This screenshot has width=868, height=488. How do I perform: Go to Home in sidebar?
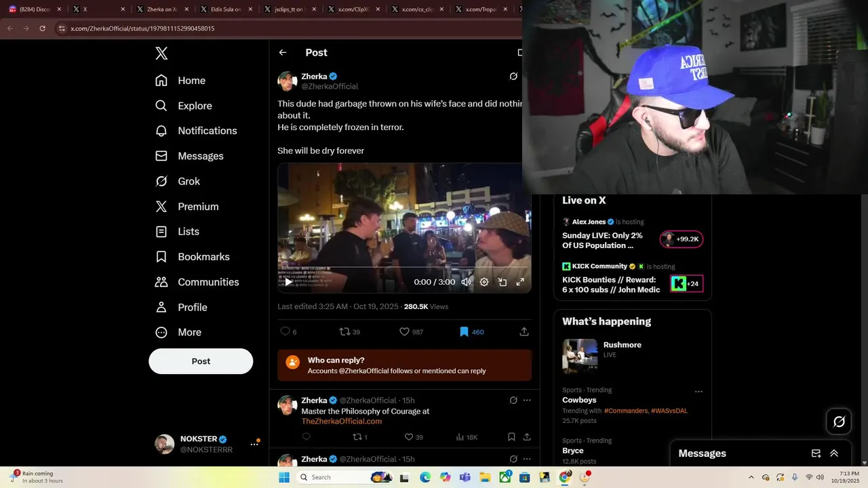pyautogui.click(x=180, y=81)
